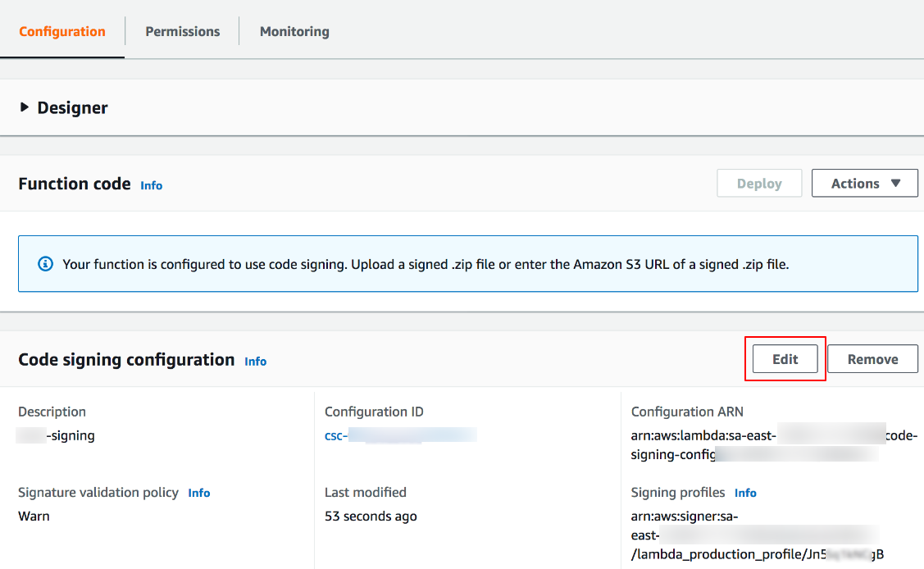
Task: Click the Info link beside Function code
Action: (x=151, y=185)
